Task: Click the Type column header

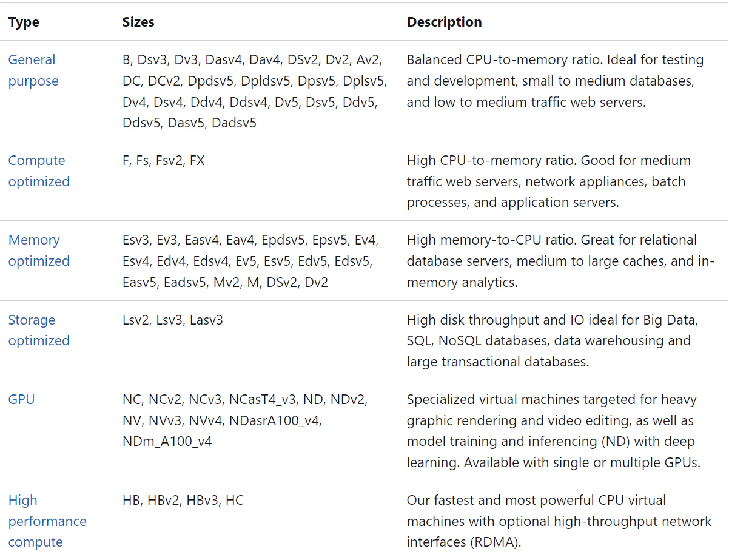Action: (x=24, y=22)
